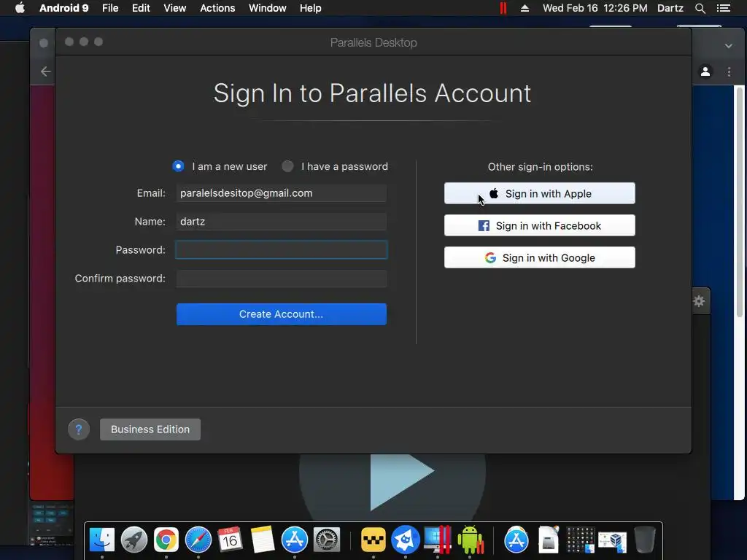Open the Help menu
The height and width of the screenshot is (560, 747).
pos(310,8)
